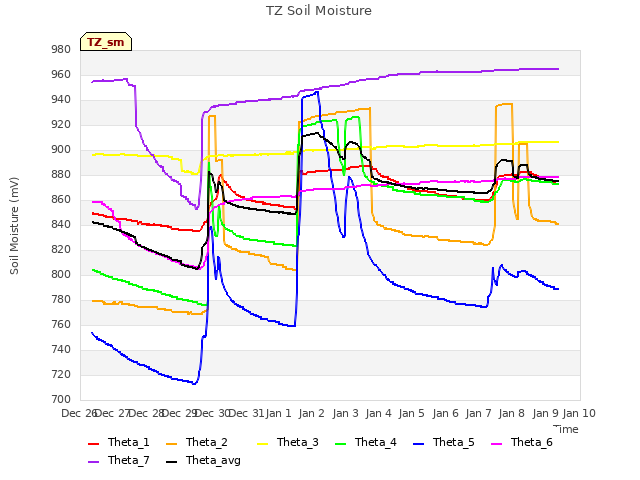Image resolution: width=640 pixels, height=480 pixels.
Task: Click the Jan 2 x-axis label
Action: [311, 413]
